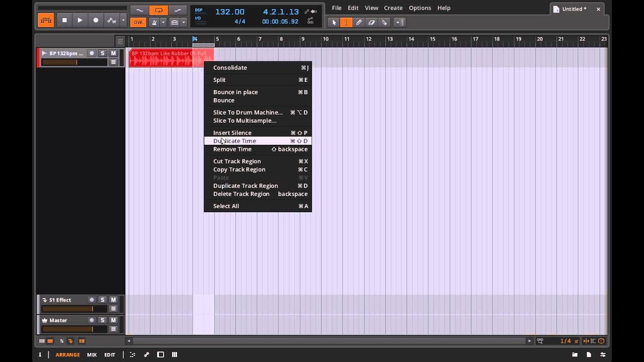This screenshot has width=644, height=362.
Task: Switch to MIX view
Action: pyautogui.click(x=92, y=354)
